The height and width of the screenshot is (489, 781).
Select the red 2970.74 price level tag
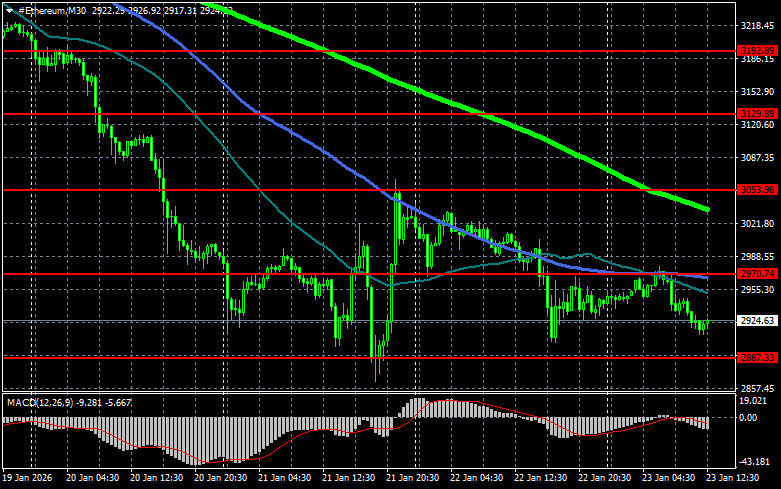click(757, 273)
